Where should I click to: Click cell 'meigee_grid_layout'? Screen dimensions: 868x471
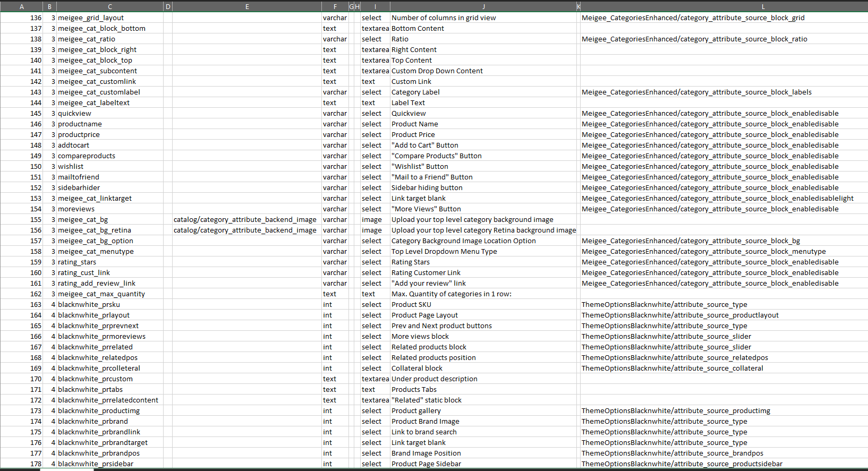pyautogui.click(x=109, y=18)
